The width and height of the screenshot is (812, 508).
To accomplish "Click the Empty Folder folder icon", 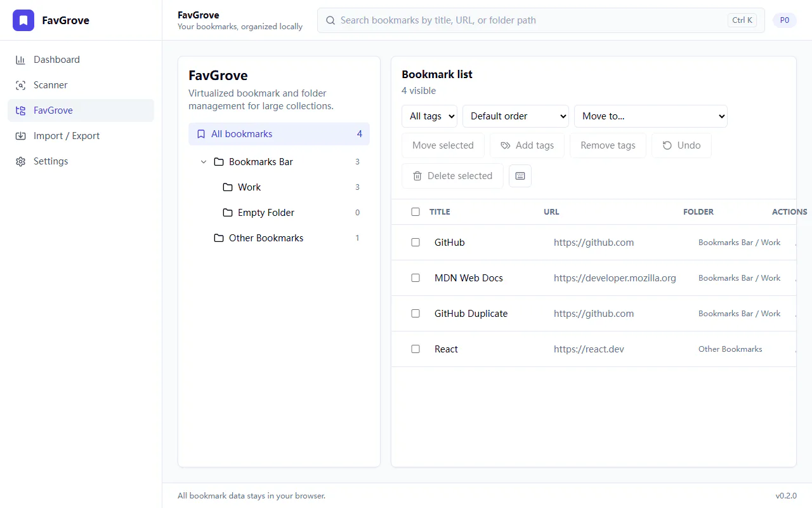I will point(228,213).
